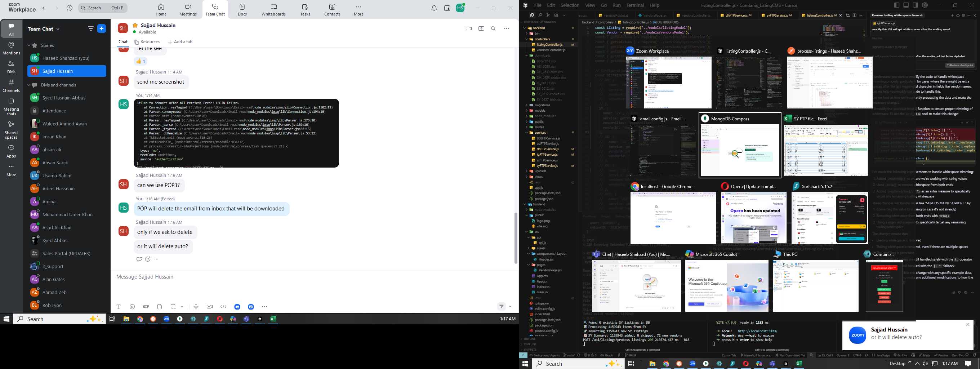Click the Message Sajjad Hussain input field
980x369 pixels.
click(314, 276)
